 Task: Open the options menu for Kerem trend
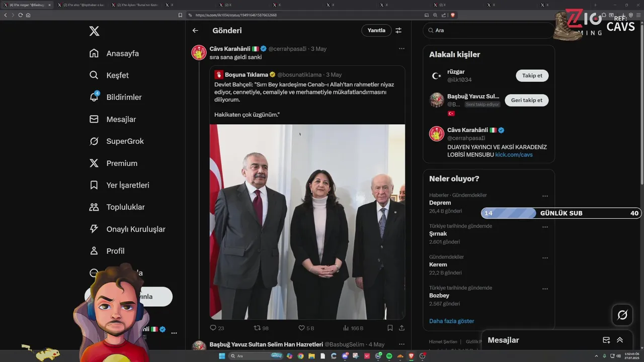pyautogui.click(x=545, y=258)
